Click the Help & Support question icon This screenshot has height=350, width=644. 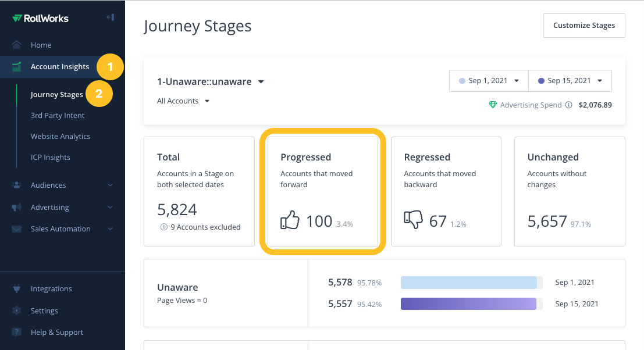coord(16,332)
